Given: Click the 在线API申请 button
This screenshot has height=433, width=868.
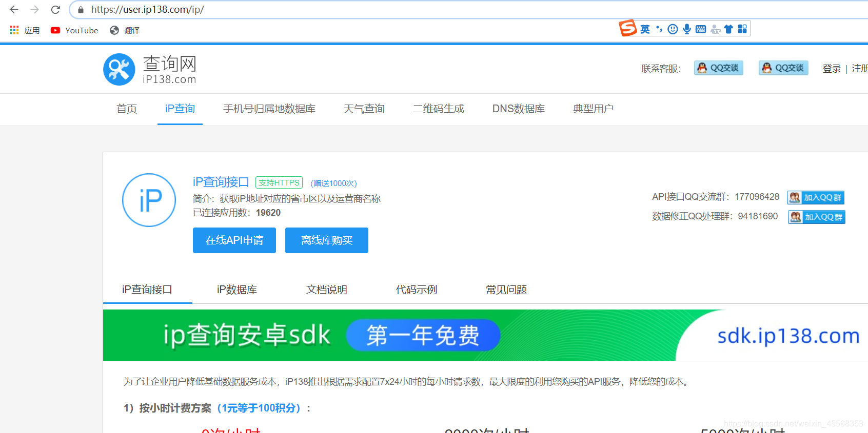Looking at the screenshot, I should (x=234, y=240).
